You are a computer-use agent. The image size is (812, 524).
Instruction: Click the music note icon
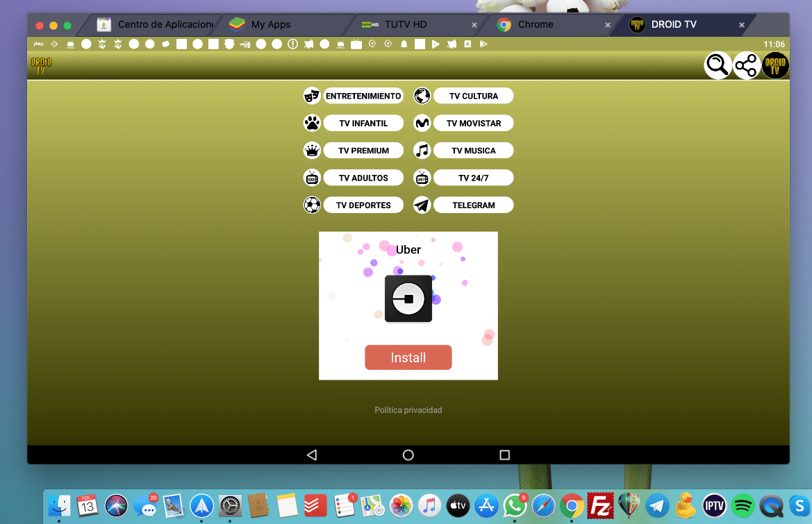[422, 151]
